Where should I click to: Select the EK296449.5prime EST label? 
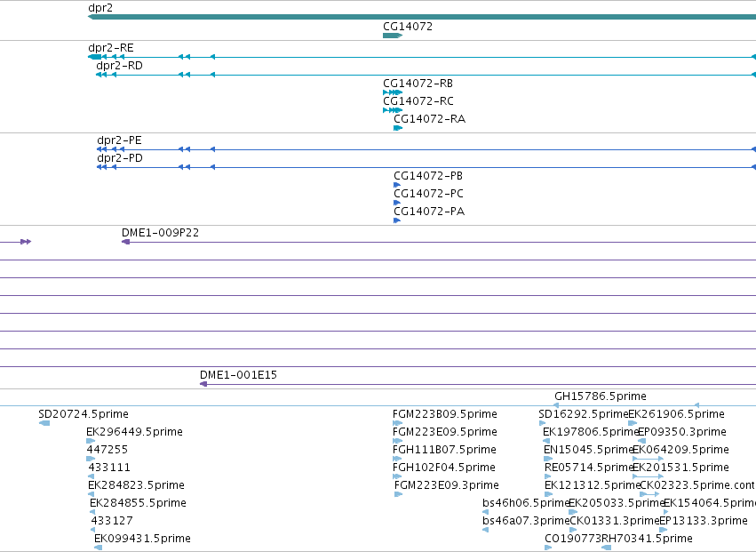pyautogui.click(x=134, y=432)
